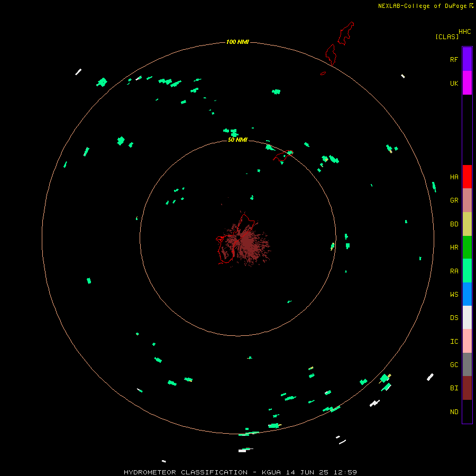Click the [CLAS] legend heading
This screenshot has width=476, height=476.
coord(447,37)
